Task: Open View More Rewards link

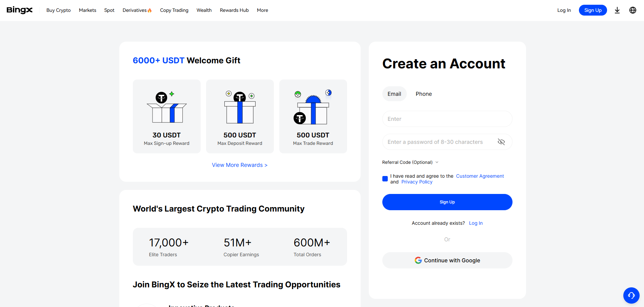Action: pyautogui.click(x=240, y=165)
